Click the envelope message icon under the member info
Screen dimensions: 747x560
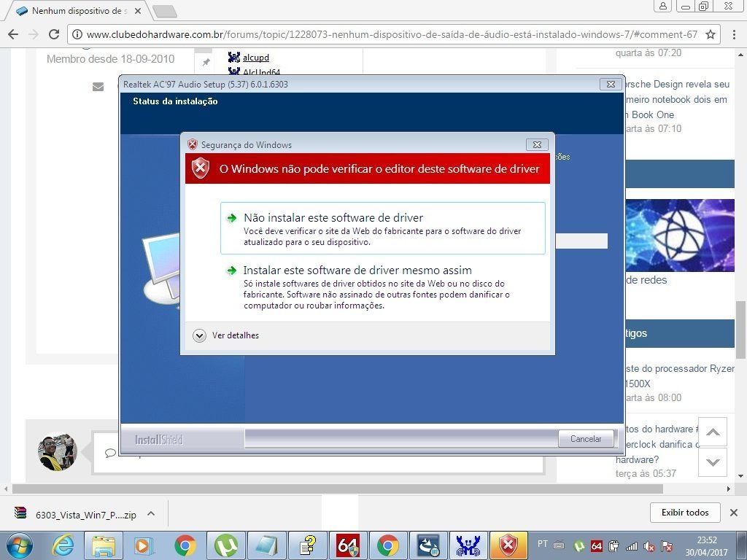tap(98, 87)
